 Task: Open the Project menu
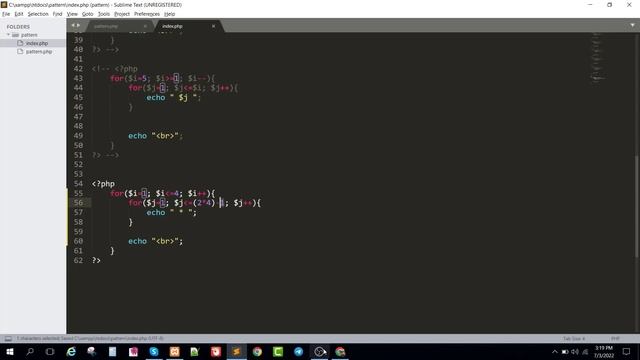(x=122, y=14)
